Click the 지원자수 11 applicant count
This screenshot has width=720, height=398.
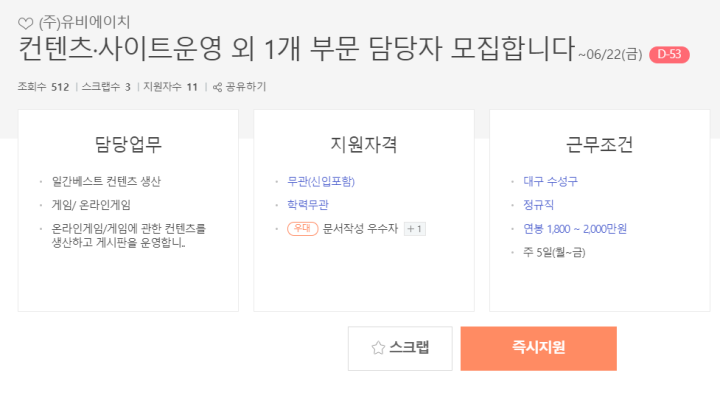click(170, 87)
